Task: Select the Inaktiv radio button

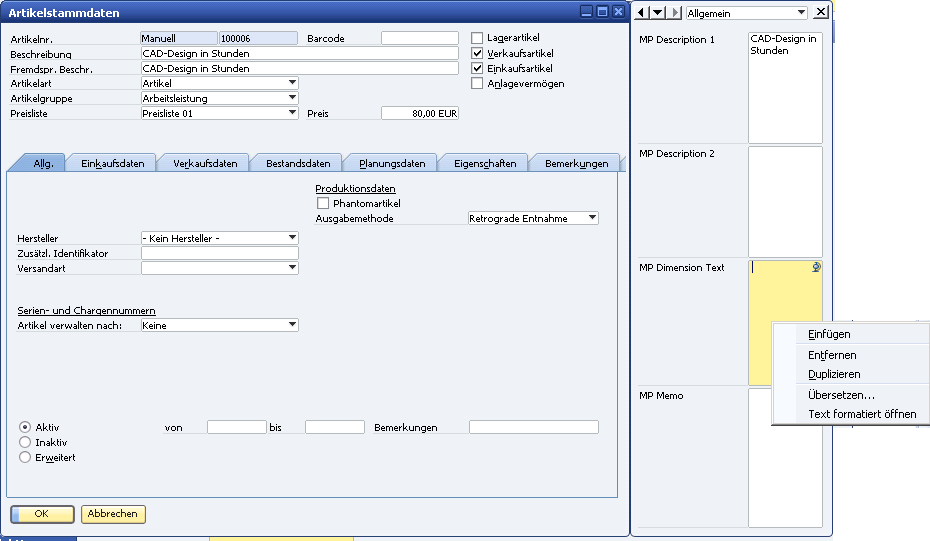Action: 26,442
